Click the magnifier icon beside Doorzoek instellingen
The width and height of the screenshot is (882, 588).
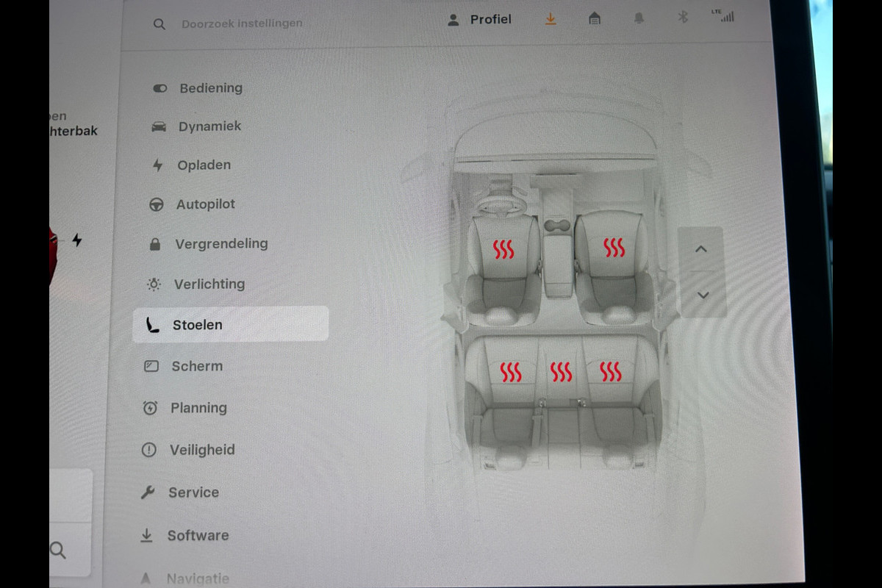coord(159,24)
